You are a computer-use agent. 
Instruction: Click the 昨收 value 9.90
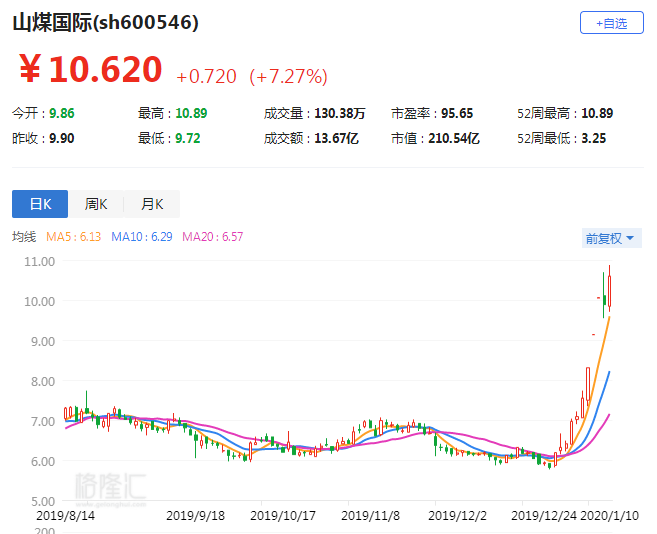62,138
